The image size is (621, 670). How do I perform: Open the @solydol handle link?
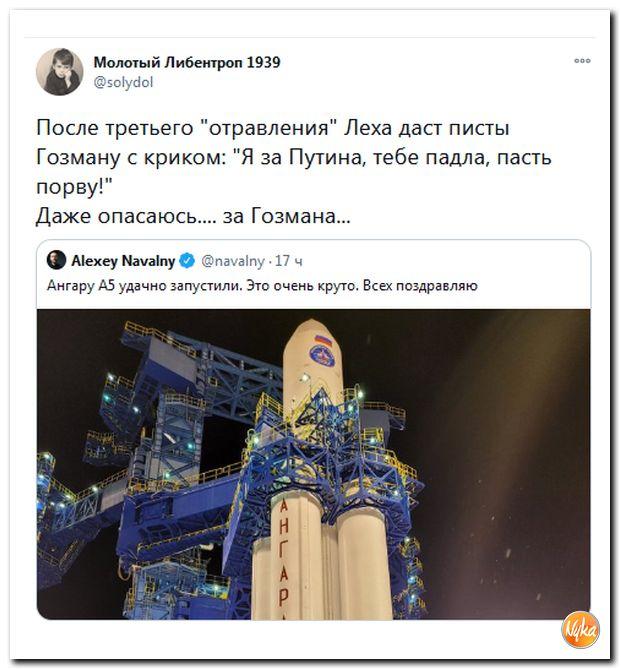click(x=123, y=82)
